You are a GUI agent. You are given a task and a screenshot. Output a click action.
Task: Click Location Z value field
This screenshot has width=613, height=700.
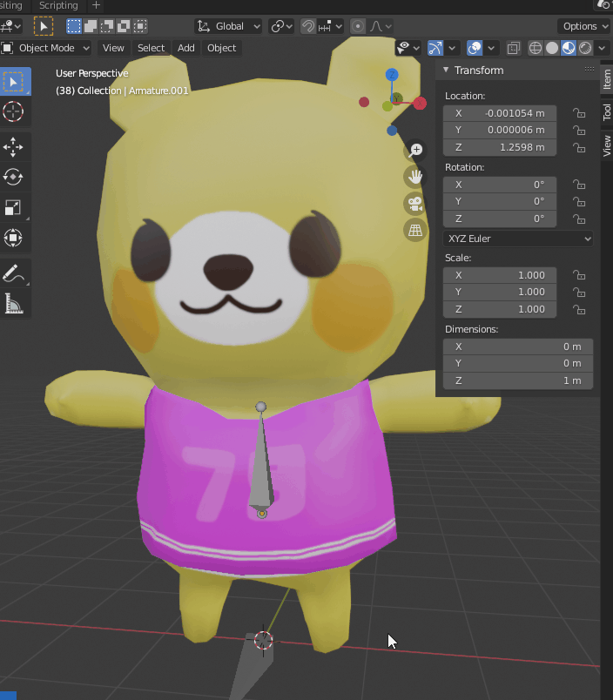point(500,147)
